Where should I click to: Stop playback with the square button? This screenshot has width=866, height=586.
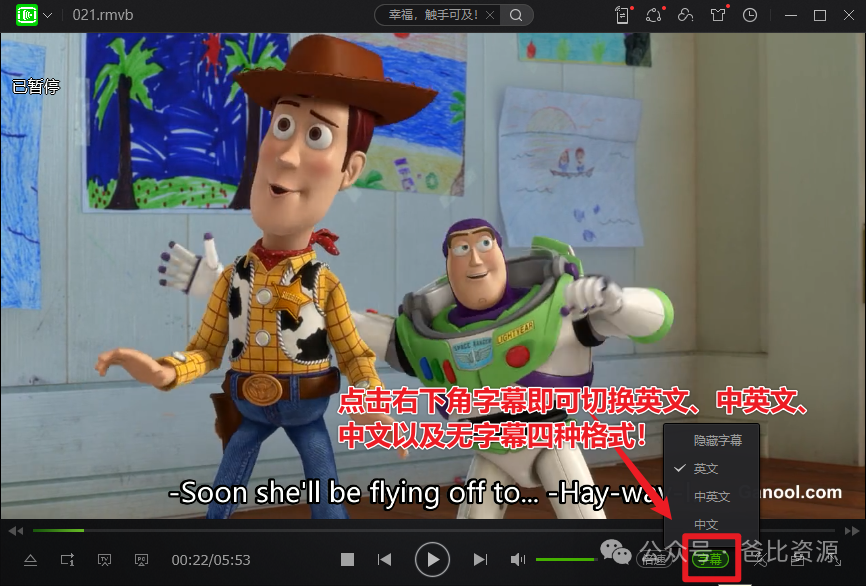click(347, 559)
